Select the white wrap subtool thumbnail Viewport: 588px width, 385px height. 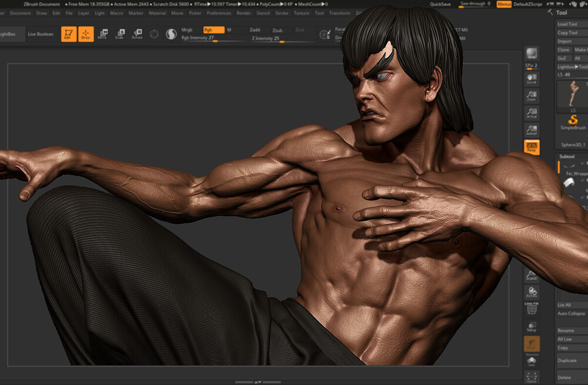(x=569, y=183)
